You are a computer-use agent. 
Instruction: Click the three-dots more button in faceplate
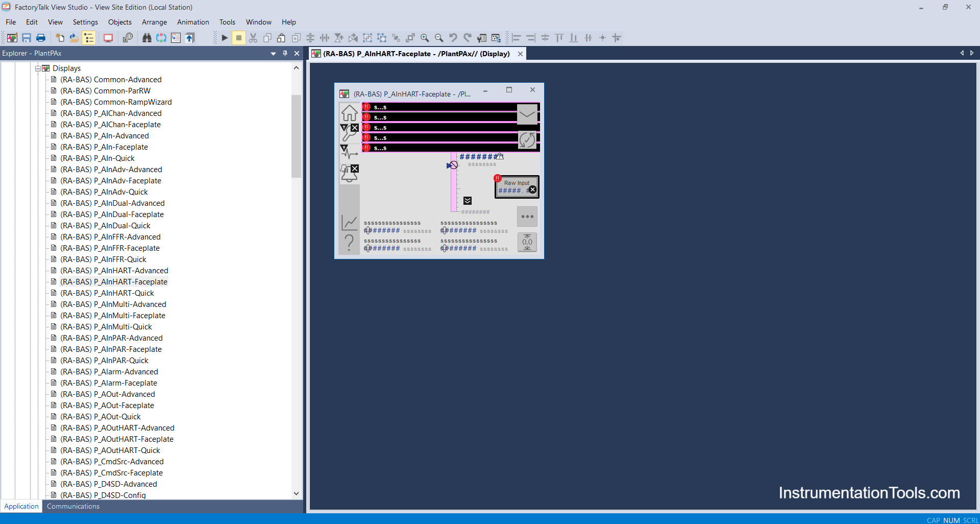[x=527, y=217]
